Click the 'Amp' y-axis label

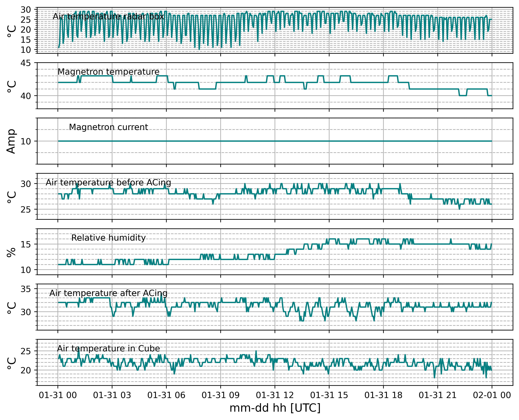pos(11,141)
